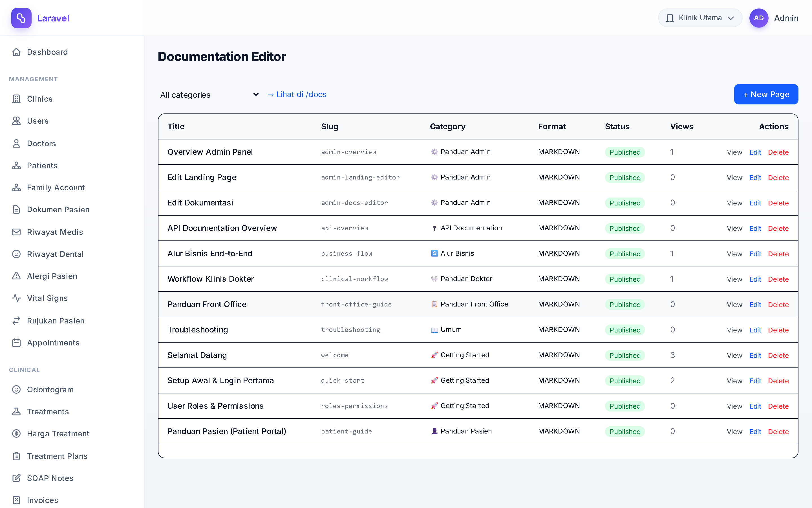Click the Alergi Pasien warning icon
This screenshot has width=812, height=508.
[16, 276]
